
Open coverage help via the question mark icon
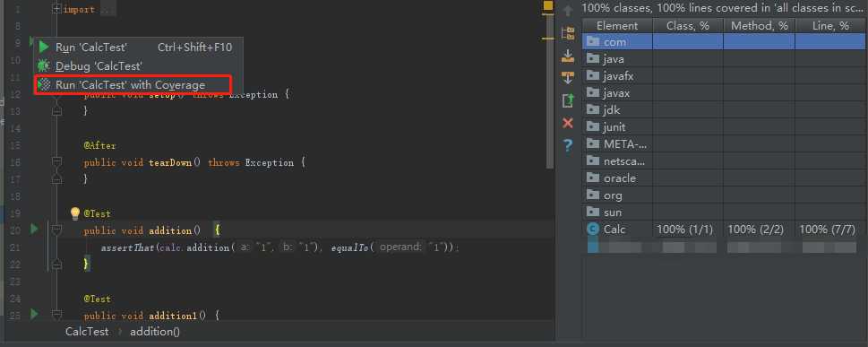coord(567,146)
